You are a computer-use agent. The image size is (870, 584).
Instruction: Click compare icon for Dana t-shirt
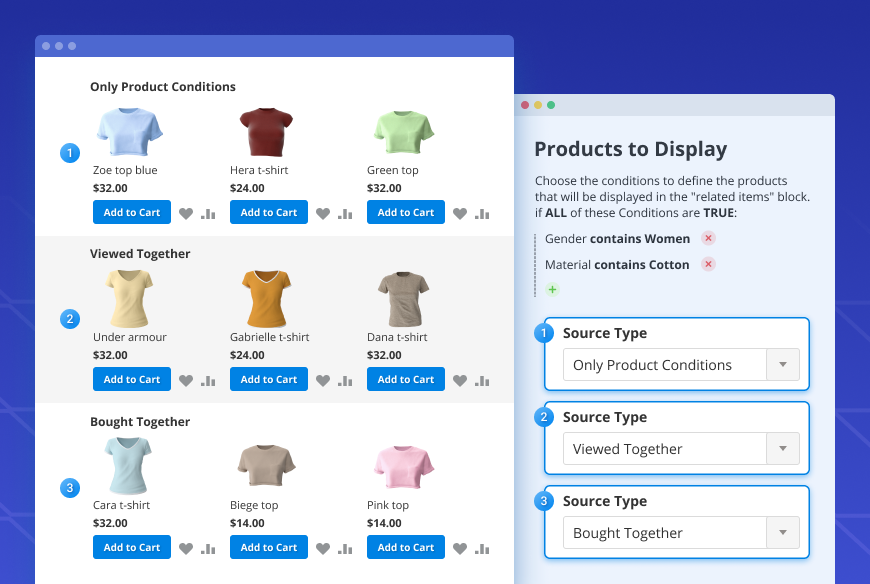click(x=480, y=379)
